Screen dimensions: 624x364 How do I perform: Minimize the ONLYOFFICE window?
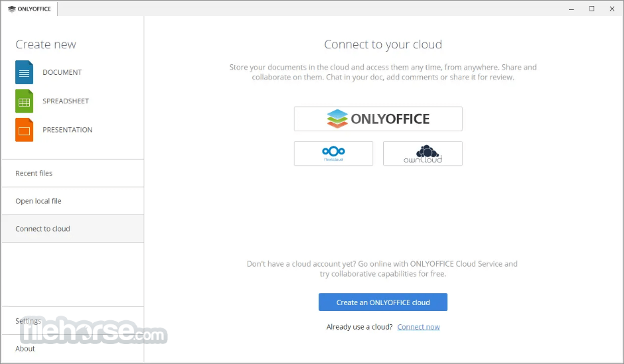point(572,9)
